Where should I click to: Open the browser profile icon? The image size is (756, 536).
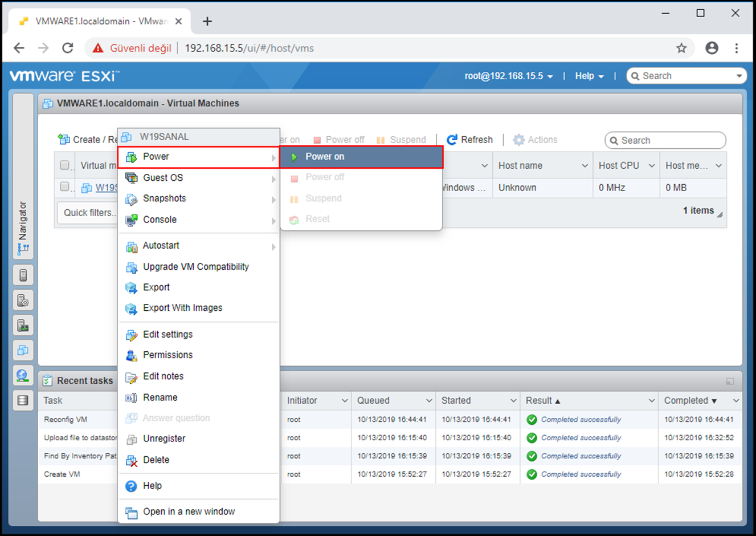pos(712,48)
